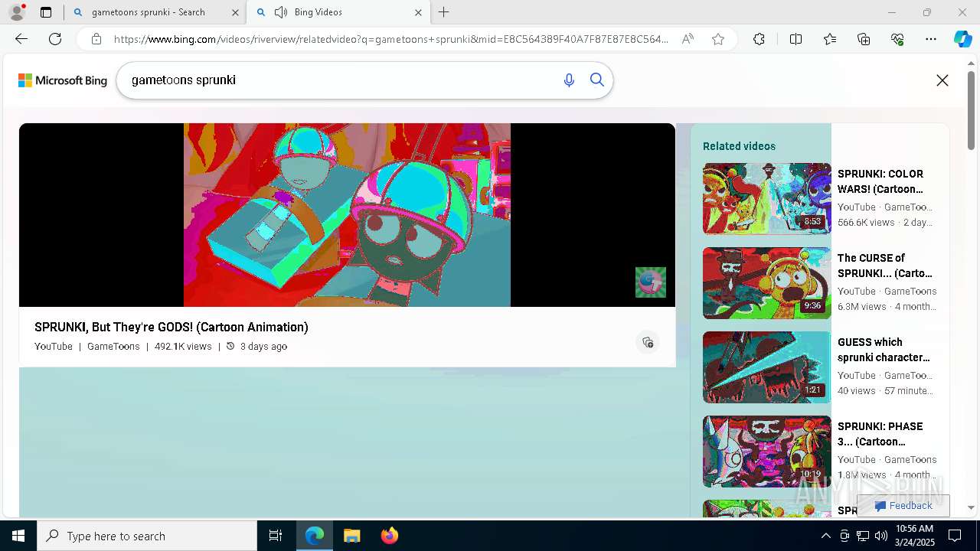Mute the Bing Videos tab audio icon

[281, 12]
